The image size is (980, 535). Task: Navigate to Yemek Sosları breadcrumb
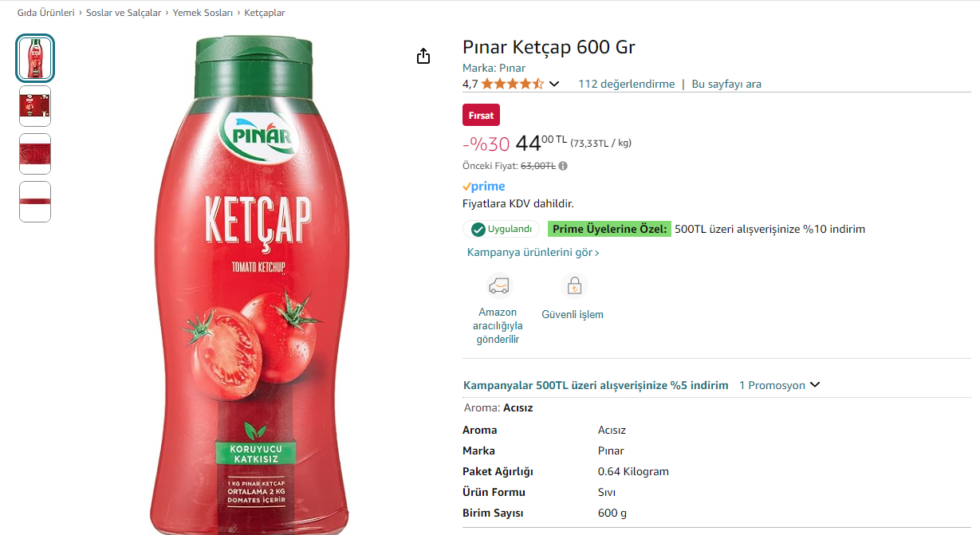(203, 13)
